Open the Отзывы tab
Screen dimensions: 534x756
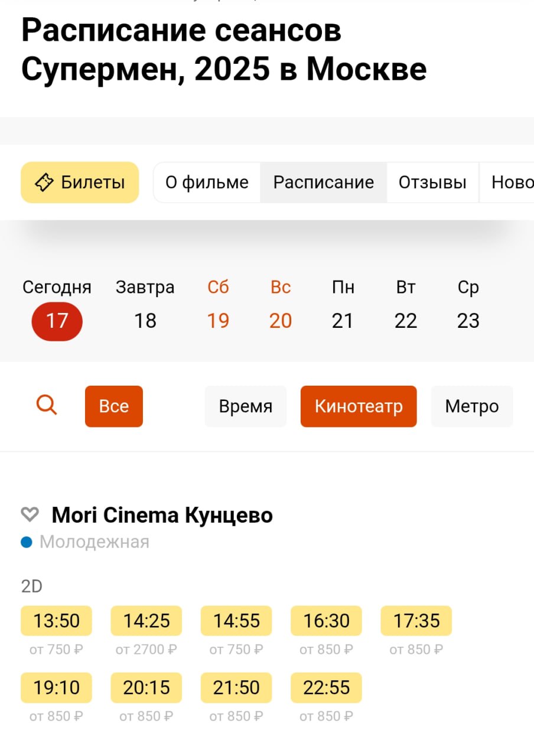coord(432,183)
